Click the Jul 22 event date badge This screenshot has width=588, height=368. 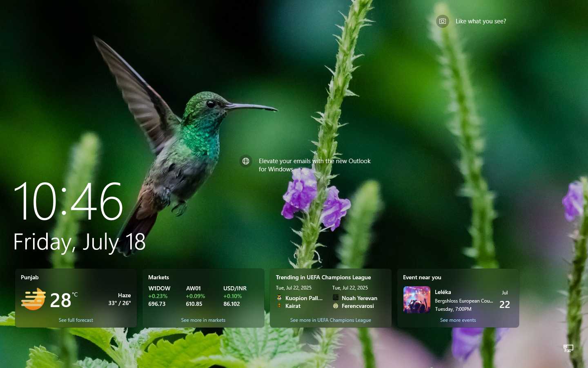pos(505,300)
